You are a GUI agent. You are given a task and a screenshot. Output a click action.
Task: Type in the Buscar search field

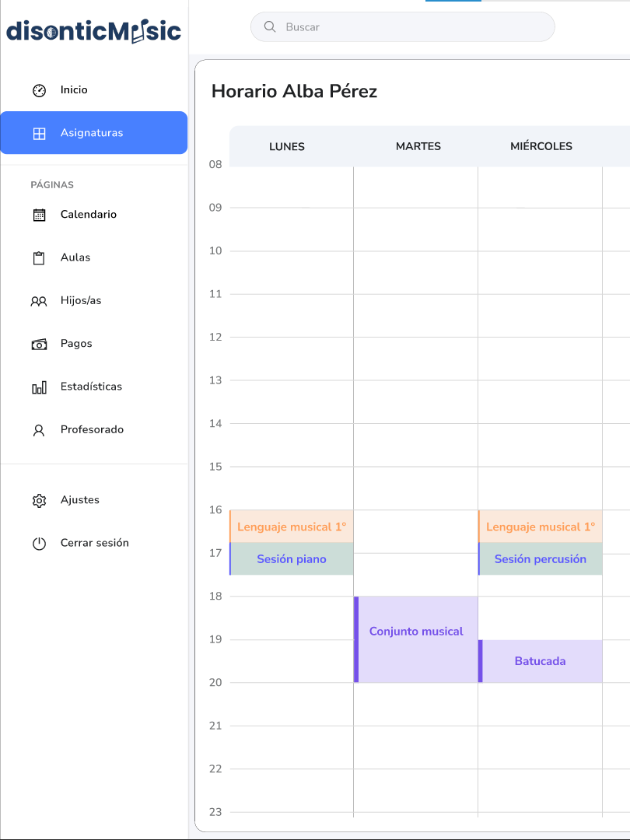412,27
